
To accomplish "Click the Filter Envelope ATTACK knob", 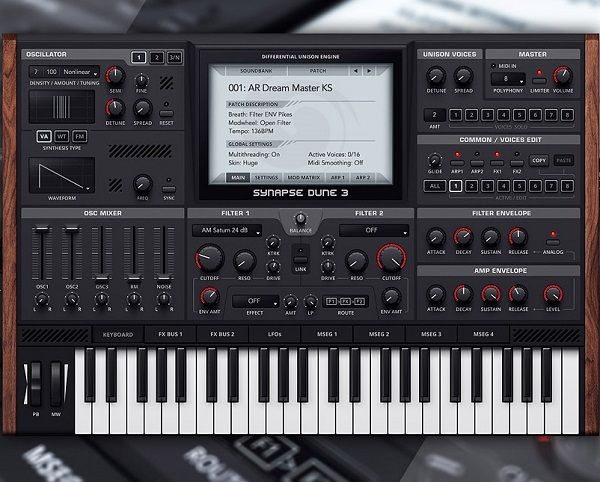I will [436, 237].
